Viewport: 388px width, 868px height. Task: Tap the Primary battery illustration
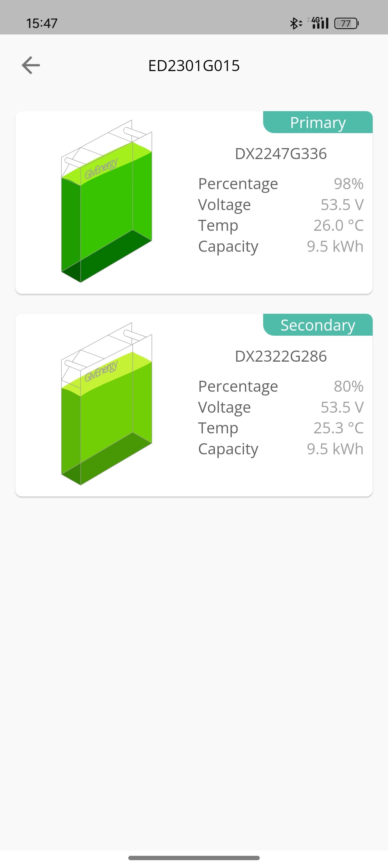click(106, 201)
